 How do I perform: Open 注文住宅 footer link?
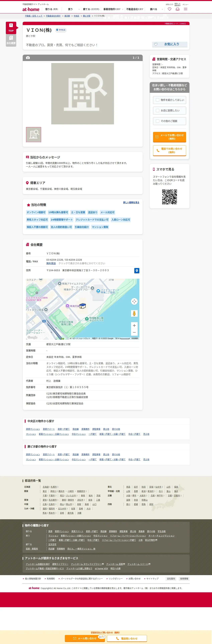52,544
